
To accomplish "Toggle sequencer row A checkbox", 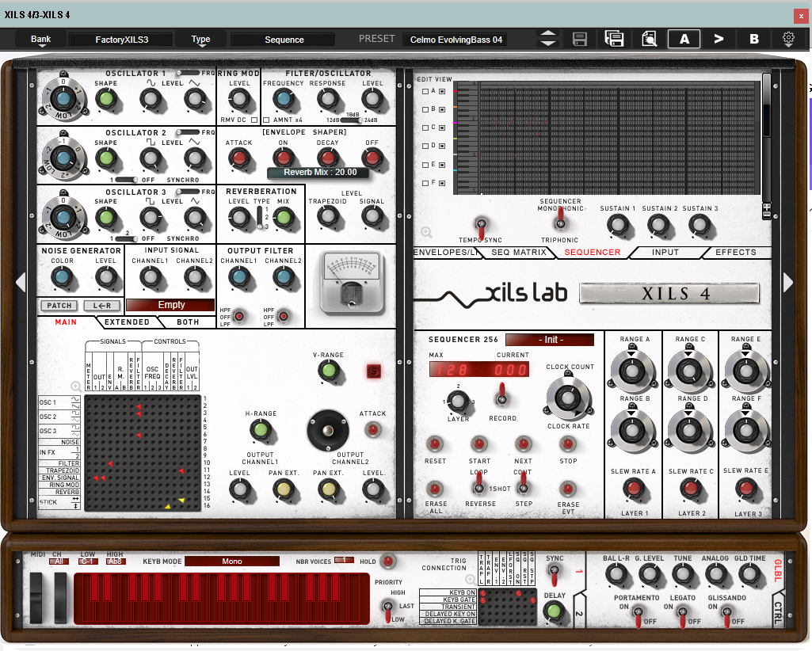I will click(x=425, y=91).
